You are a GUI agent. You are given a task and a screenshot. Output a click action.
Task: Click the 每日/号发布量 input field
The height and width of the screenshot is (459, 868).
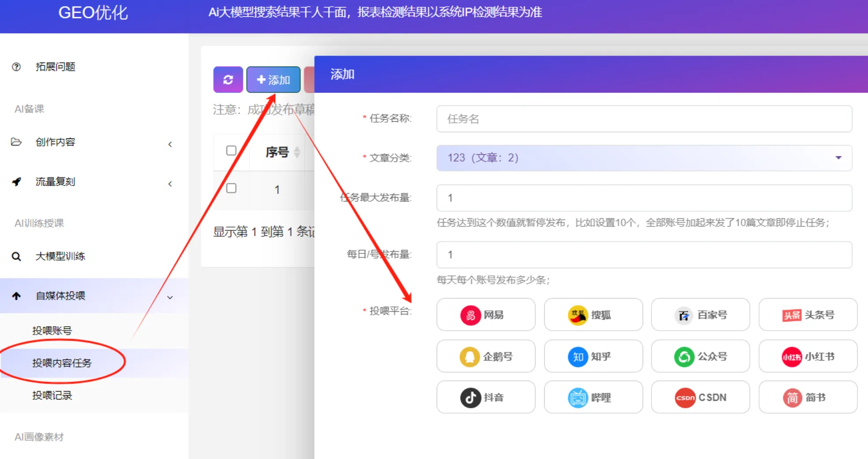[x=644, y=254]
